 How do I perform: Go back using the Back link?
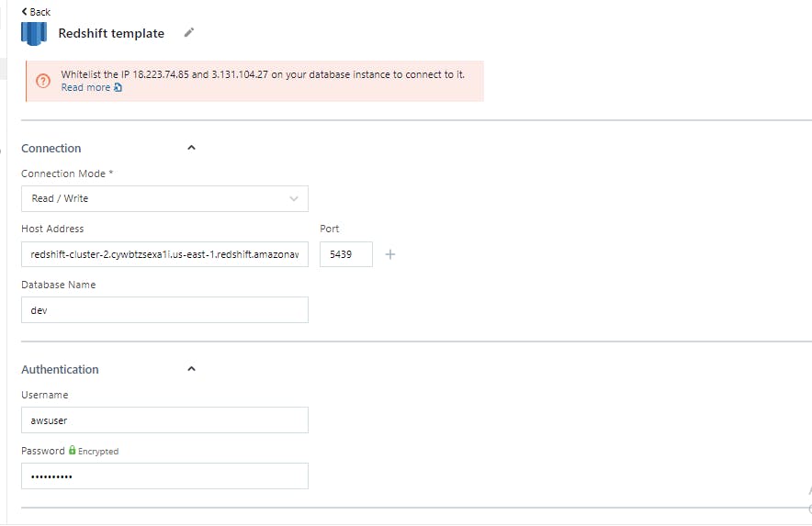tap(36, 11)
